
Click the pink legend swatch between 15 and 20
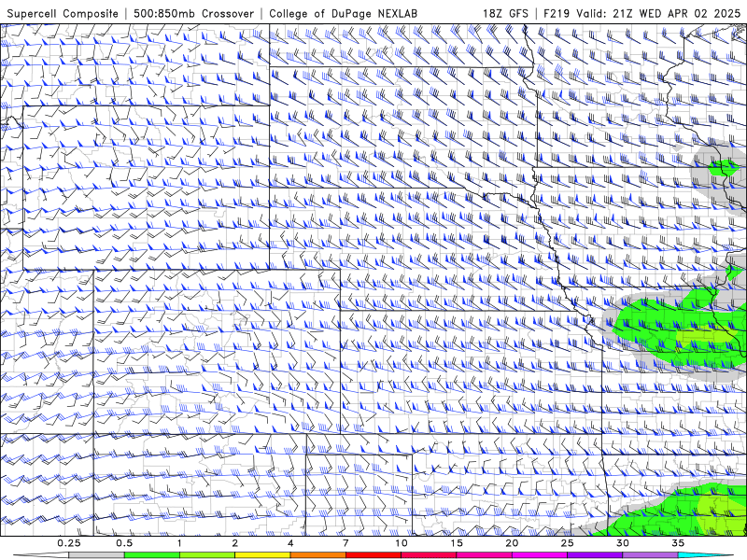[484, 555]
